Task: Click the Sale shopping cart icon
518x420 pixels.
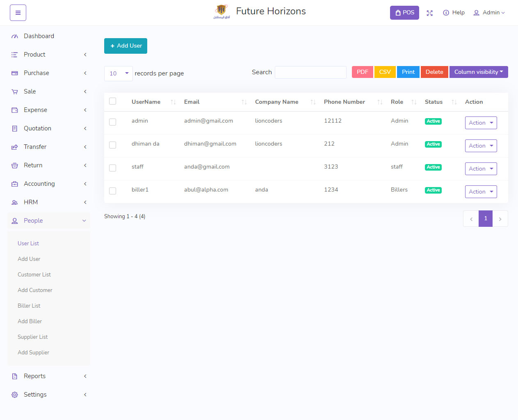Action: [15, 92]
